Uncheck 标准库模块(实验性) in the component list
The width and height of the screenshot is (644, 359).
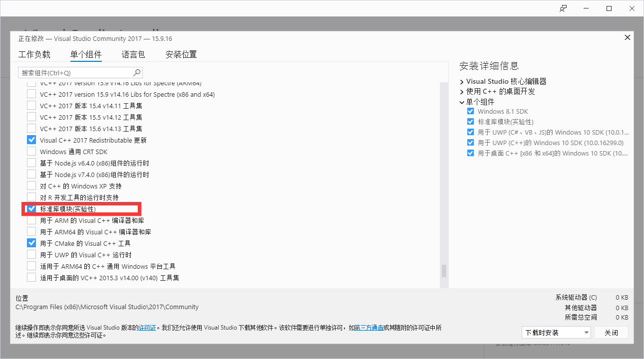31,209
